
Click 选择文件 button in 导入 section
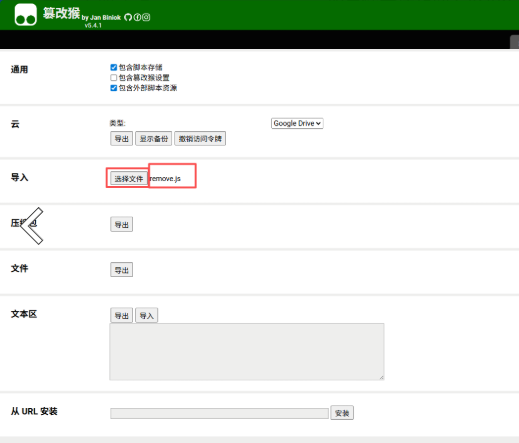point(129,179)
